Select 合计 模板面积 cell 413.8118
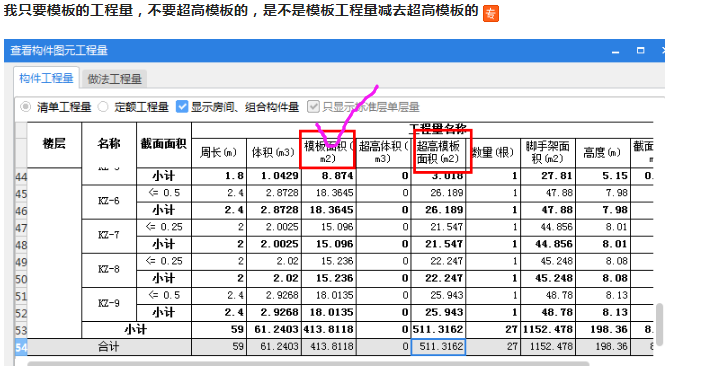This screenshot has width=705, height=366. point(329,347)
